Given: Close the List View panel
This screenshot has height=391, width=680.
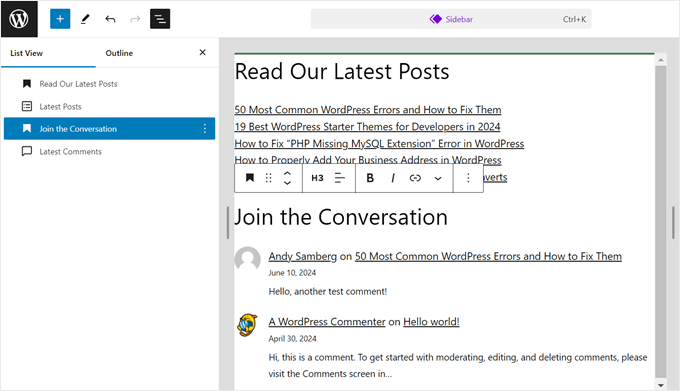Looking at the screenshot, I should pyautogui.click(x=203, y=52).
